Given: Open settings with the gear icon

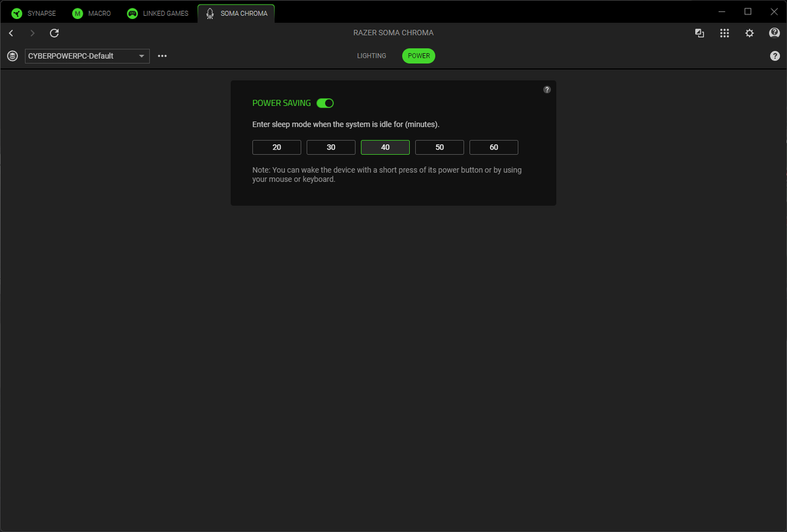Looking at the screenshot, I should click(x=750, y=33).
